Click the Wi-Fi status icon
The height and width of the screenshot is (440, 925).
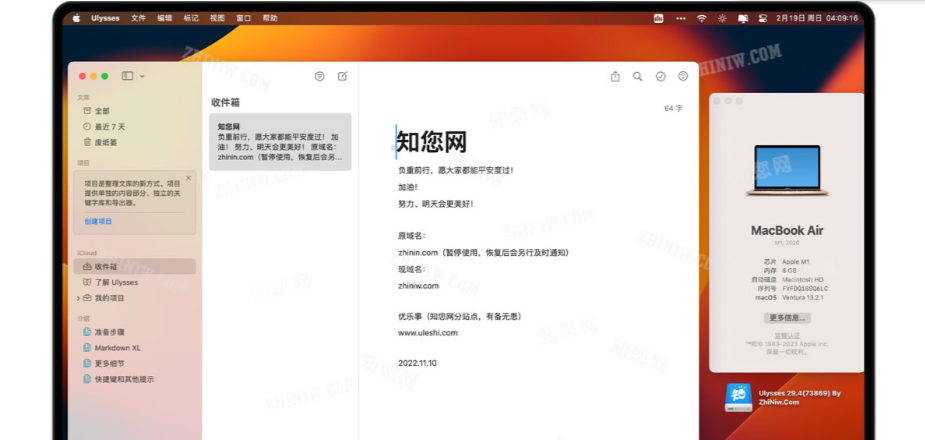coord(701,18)
